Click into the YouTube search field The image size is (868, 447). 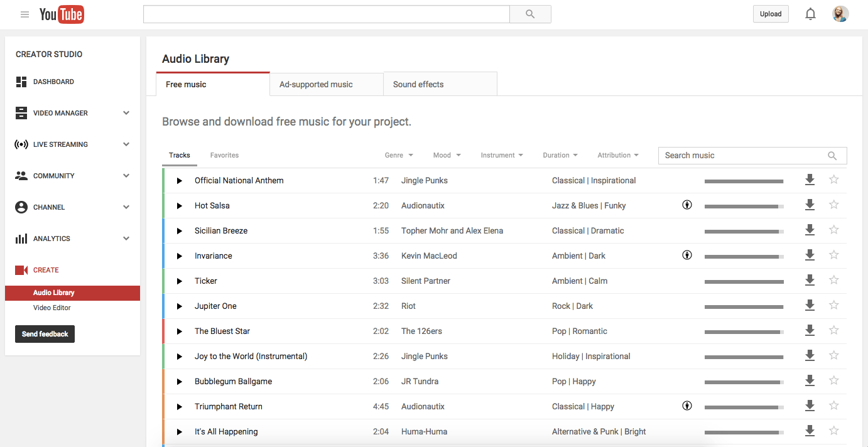click(326, 14)
